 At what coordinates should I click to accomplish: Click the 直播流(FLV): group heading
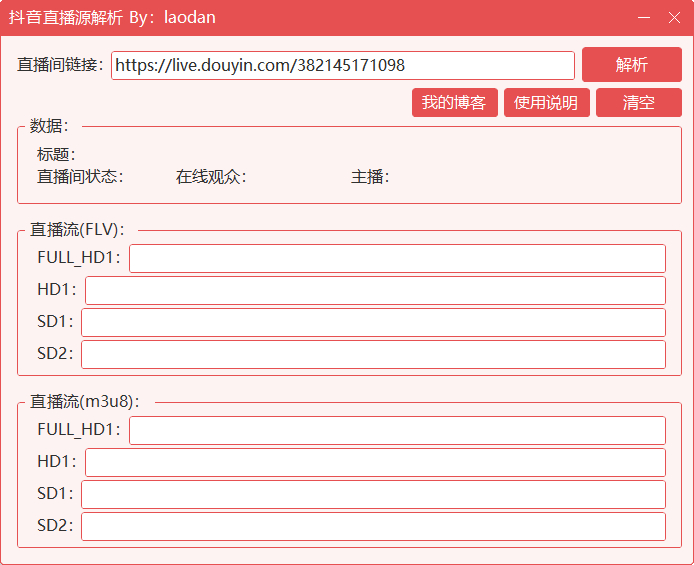77,230
